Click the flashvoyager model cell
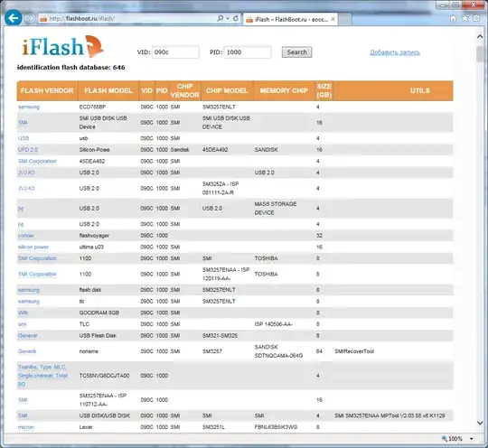Screen dimensions: 488x448 tap(94, 236)
